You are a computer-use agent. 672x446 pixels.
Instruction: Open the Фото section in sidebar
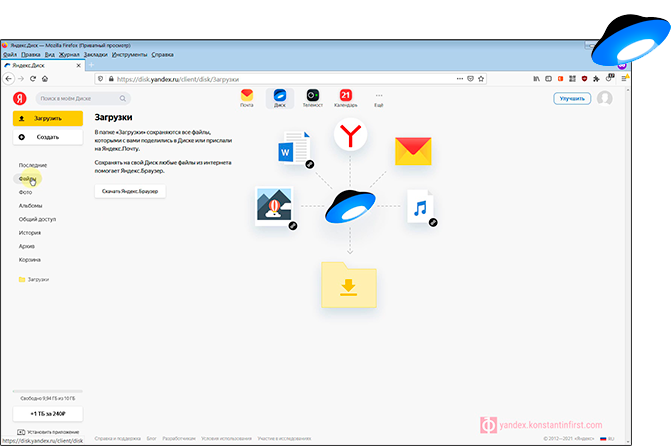coord(25,192)
